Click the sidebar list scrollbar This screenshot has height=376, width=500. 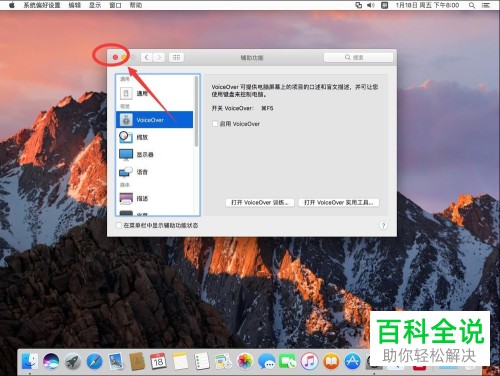pyautogui.click(x=196, y=111)
